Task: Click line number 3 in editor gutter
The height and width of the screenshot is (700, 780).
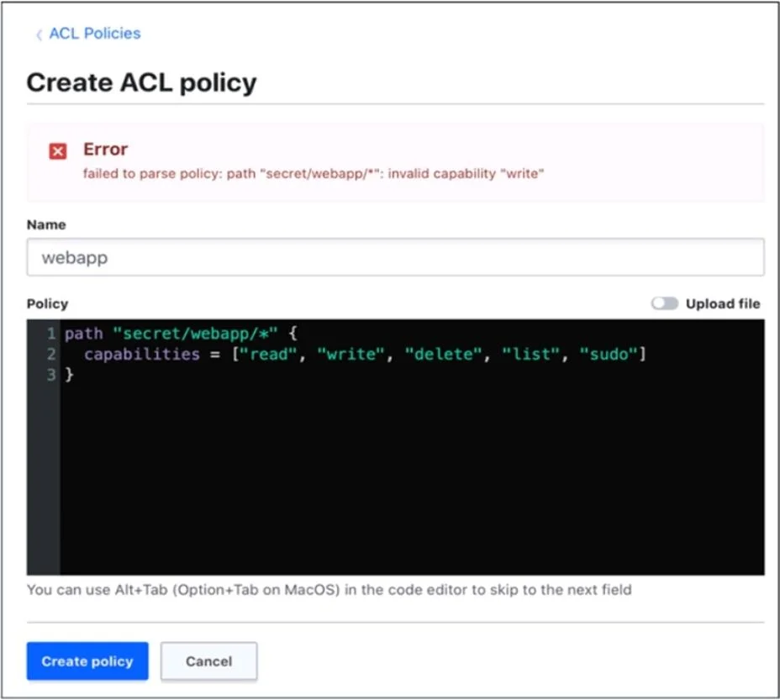Action: click(50, 374)
